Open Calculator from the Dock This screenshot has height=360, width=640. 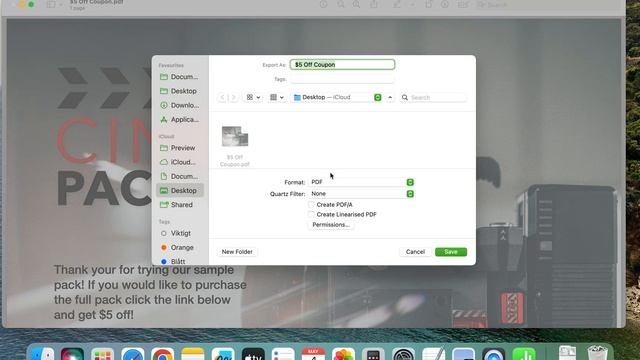[x=373, y=354]
